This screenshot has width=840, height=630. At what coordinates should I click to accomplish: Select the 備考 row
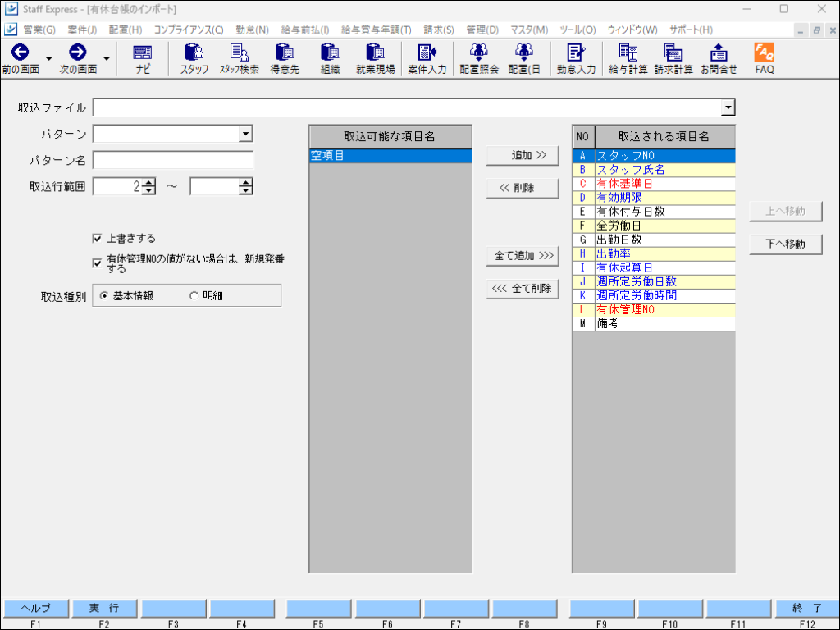tap(654, 323)
